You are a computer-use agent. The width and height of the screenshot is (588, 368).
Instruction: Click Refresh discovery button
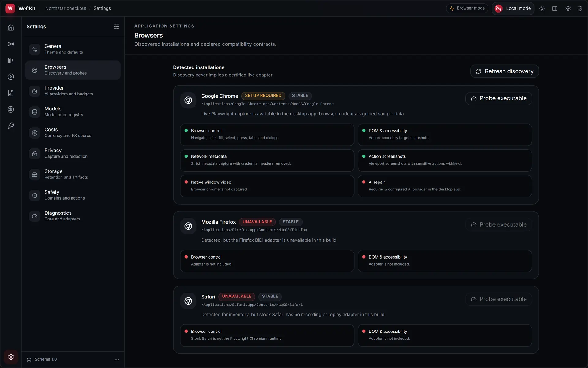504,71
